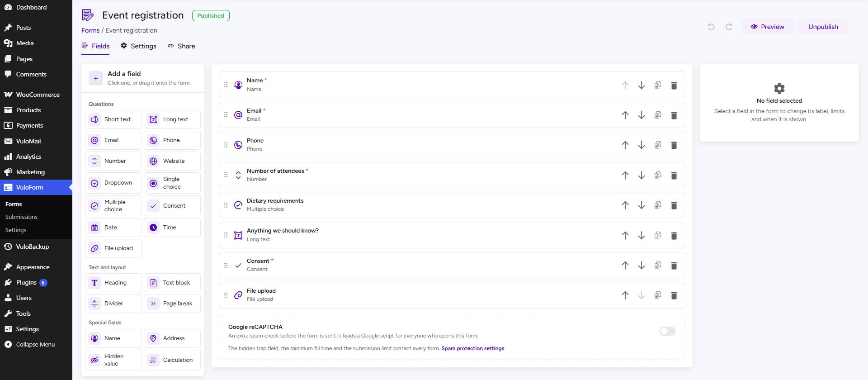Add a Short text field
The image size is (868, 380).
point(113,119)
